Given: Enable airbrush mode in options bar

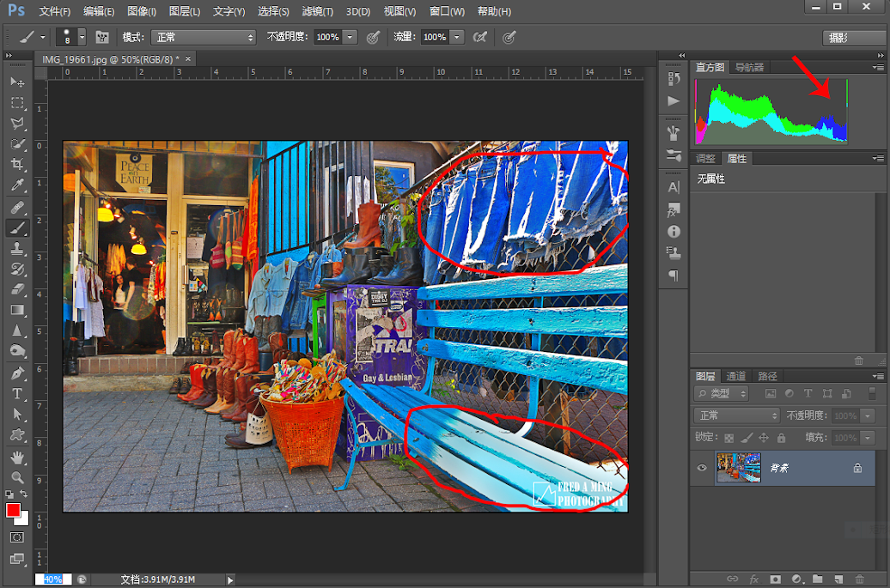Looking at the screenshot, I should click(x=479, y=38).
